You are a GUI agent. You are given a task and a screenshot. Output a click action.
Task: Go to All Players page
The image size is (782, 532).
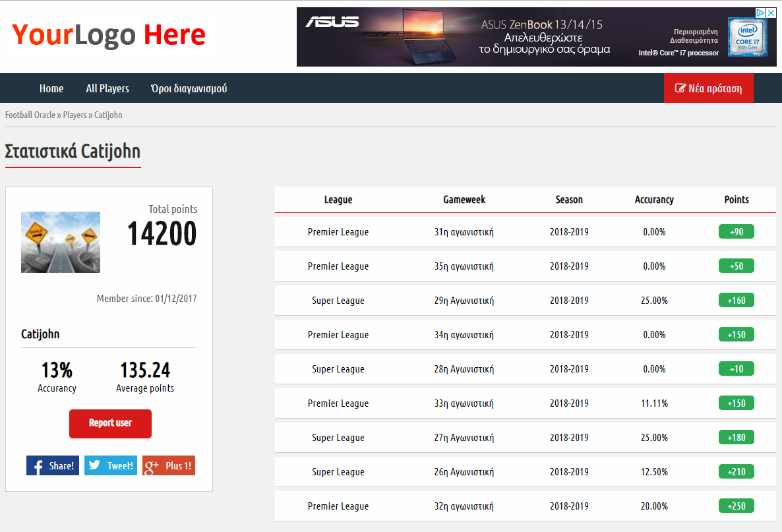click(x=107, y=88)
